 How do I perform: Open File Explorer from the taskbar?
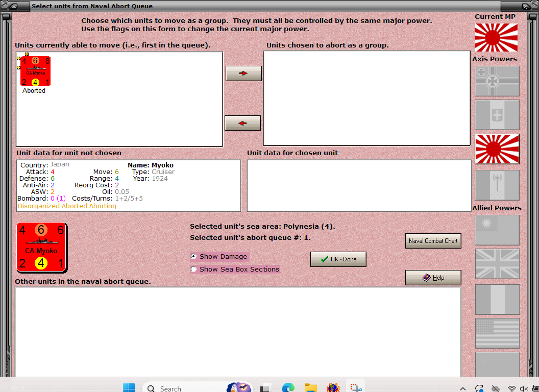[x=311, y=388]
